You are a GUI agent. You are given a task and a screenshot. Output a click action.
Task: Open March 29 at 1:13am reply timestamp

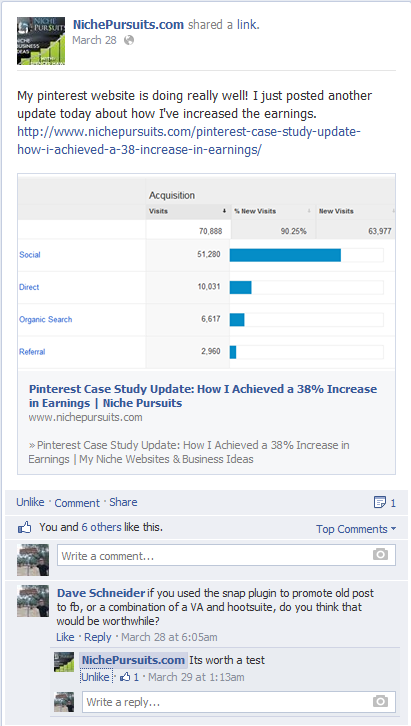pos(196,677)
